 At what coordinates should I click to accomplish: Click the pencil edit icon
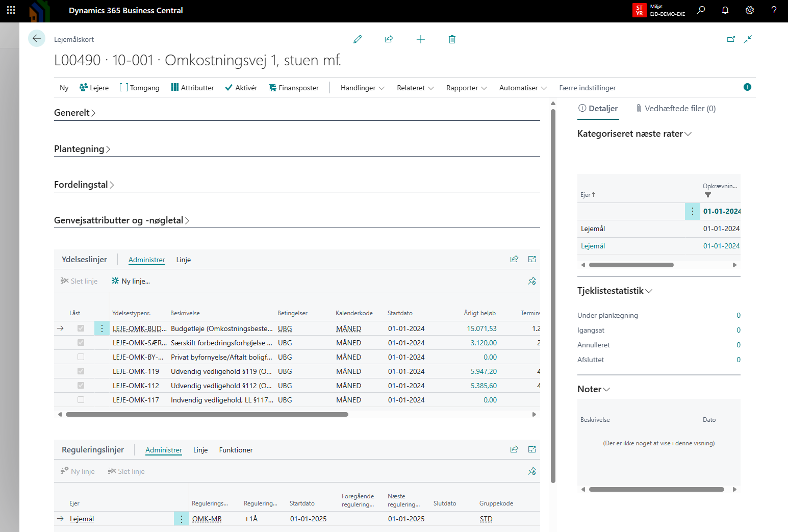click(358, 39)
